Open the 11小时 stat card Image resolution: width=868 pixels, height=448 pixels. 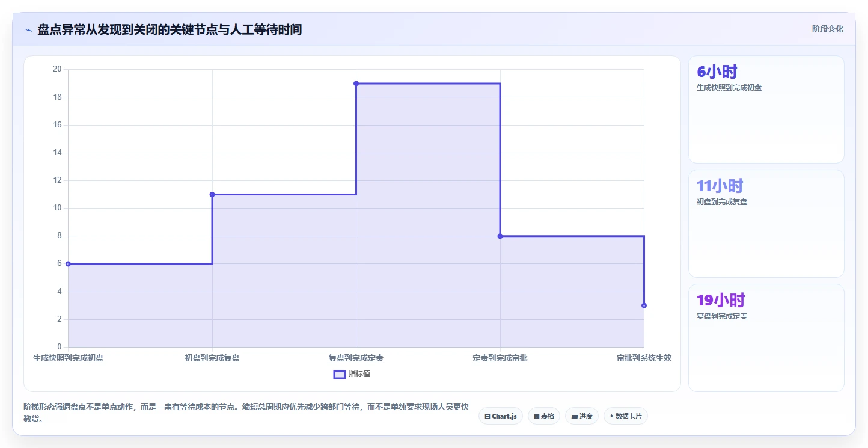click(766, 224)
